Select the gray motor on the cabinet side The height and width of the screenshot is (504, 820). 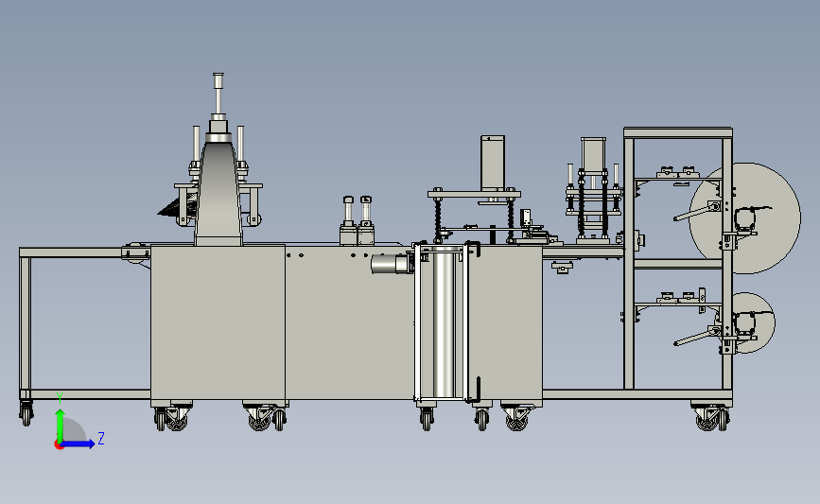click(392, 264)
